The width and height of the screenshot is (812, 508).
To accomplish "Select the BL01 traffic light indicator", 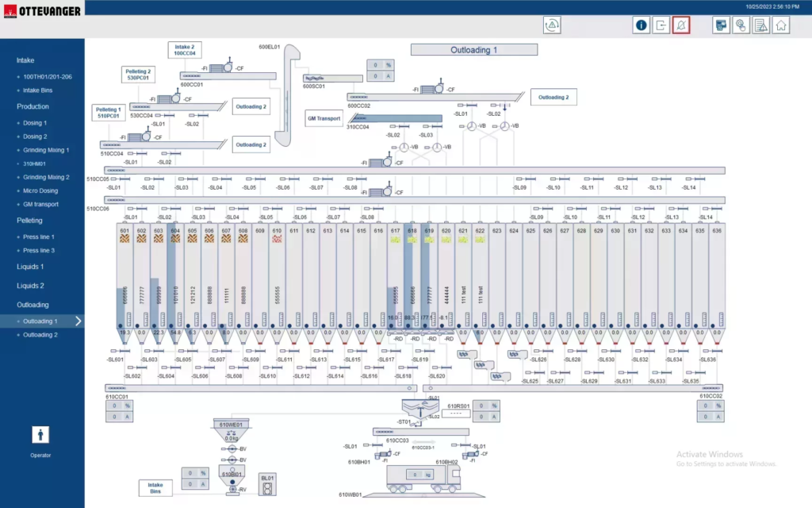I will click(268, 491).
